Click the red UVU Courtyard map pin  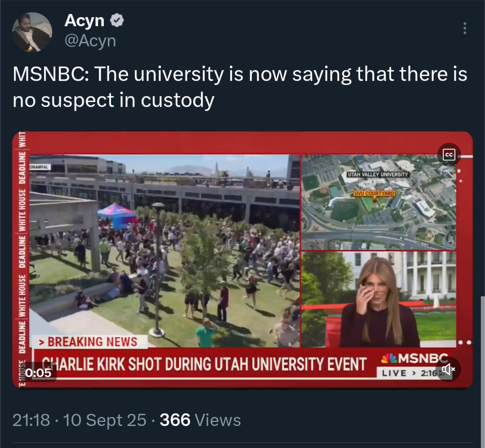pos(374,200)
